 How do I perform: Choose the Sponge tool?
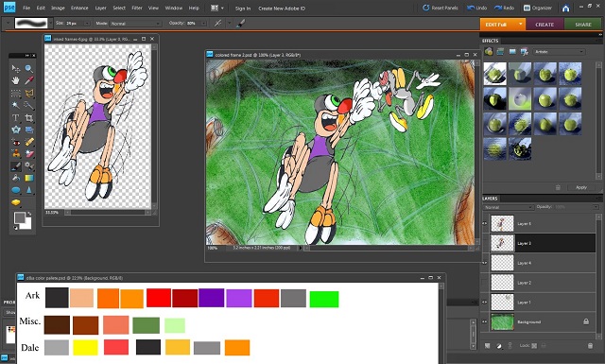(x=16, y=202)
